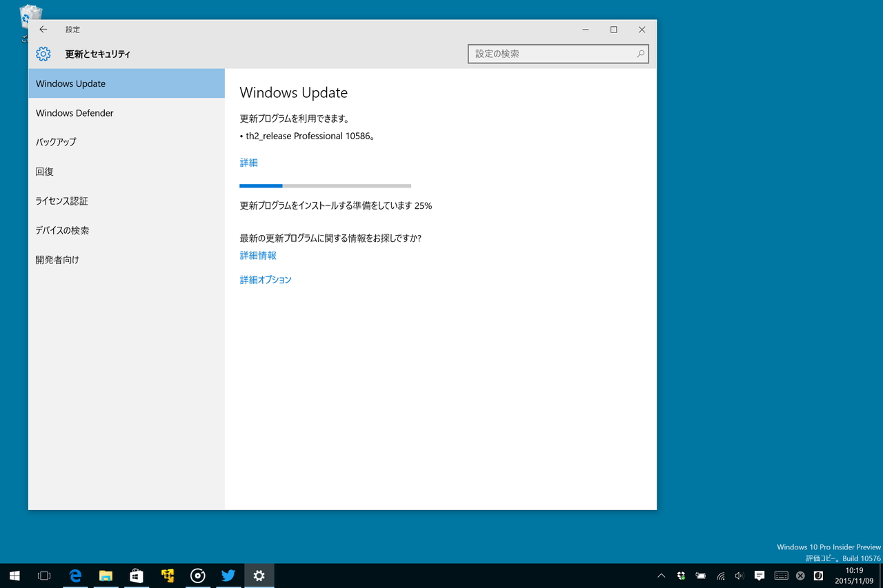This screenshot has height=588, width=883.
Task: Launch Microsoft Edge from the taskbar
Action: 76,576
